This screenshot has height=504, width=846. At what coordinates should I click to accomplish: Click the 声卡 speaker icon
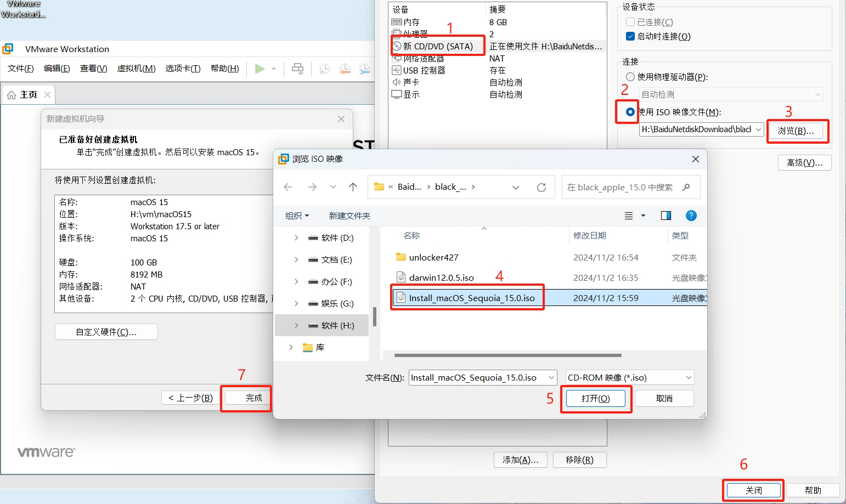pos(397,82)
